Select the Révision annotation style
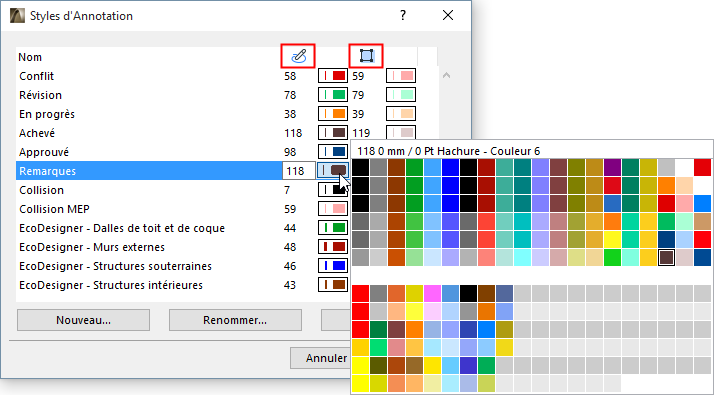Screen dimensions: 714x395 click(x=41, y=95)
